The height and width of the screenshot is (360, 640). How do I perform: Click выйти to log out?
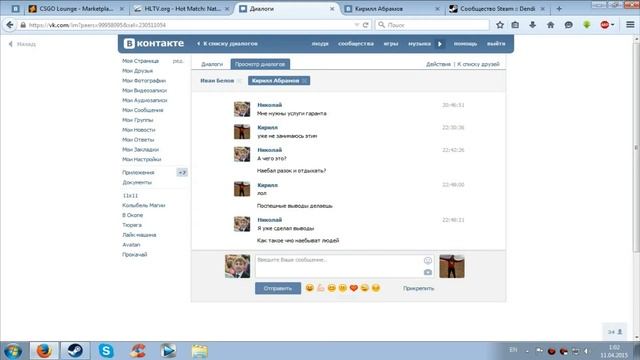pyautogui.click(x=496, y=44)
